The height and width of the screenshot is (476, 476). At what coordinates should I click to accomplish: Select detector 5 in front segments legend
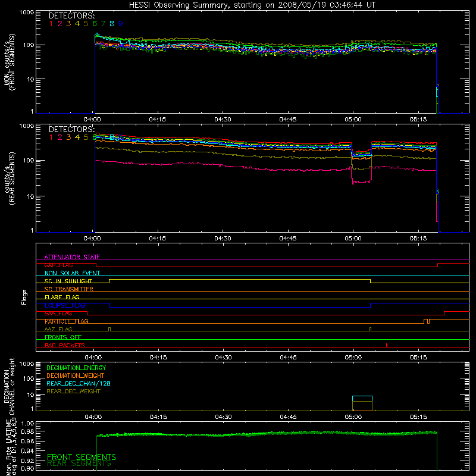(x=86, y=24)
